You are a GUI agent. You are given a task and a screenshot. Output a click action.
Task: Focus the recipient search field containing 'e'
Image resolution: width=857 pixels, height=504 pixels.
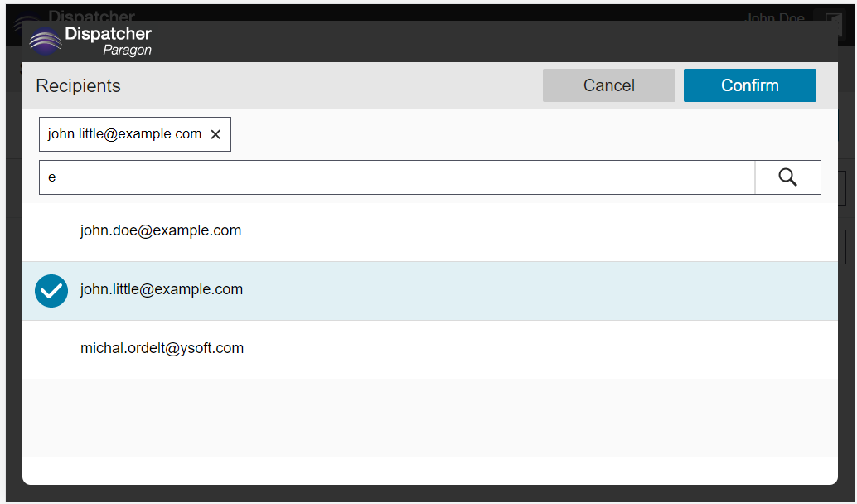click(397, 177)
